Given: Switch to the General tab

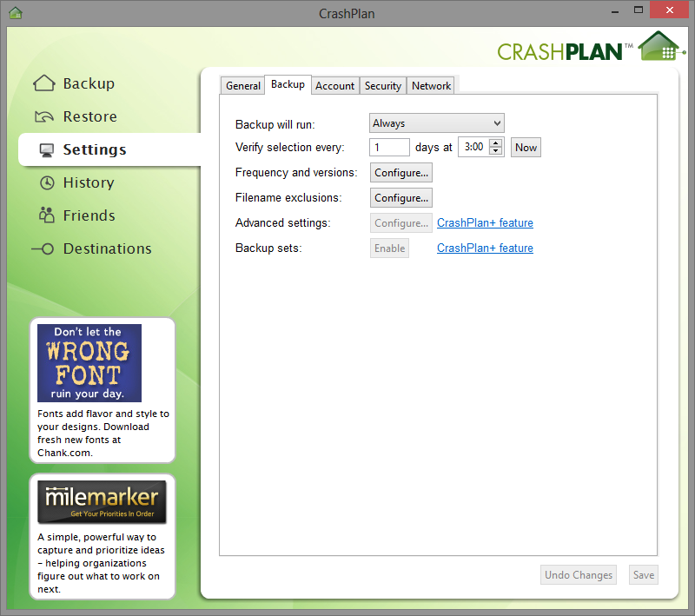Looking at the screenshot, I should 243,85.
